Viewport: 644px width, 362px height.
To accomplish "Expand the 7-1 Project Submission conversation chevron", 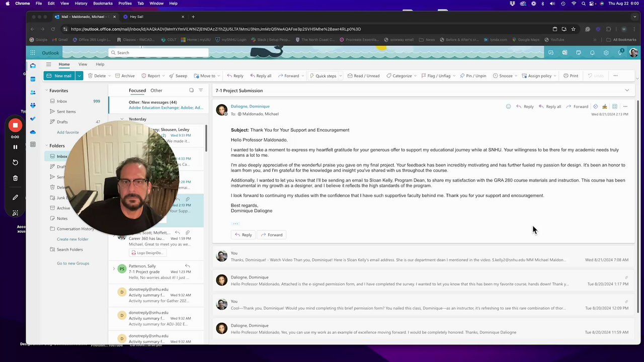I will click(627, 90).
